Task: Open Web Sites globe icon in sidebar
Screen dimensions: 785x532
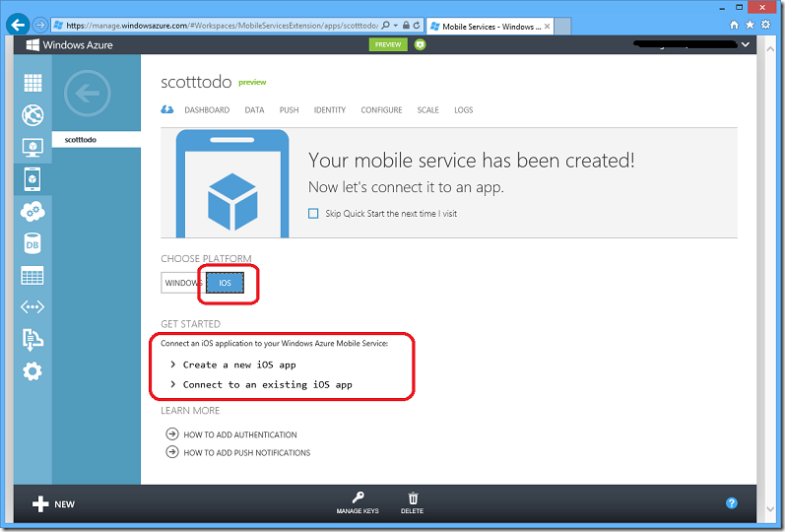Action: coord(33,115)
